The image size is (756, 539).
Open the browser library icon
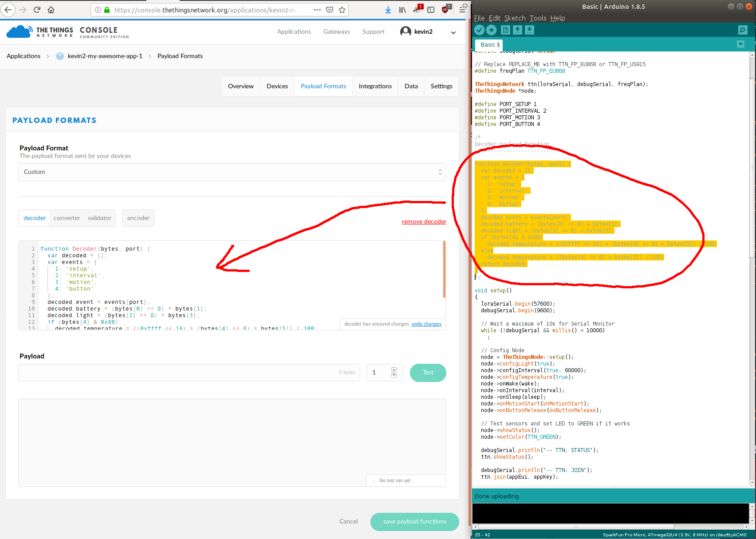[402, 10]
